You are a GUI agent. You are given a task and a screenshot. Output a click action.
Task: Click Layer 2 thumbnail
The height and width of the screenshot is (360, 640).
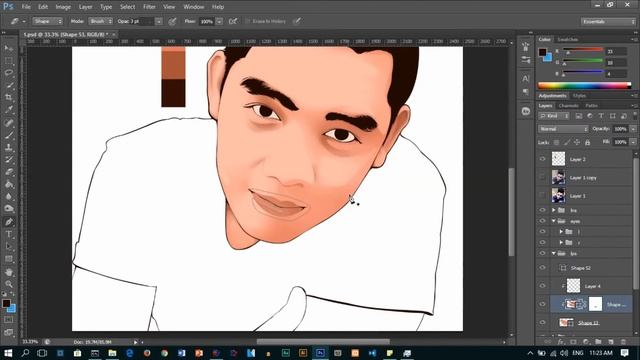(558, 159)
